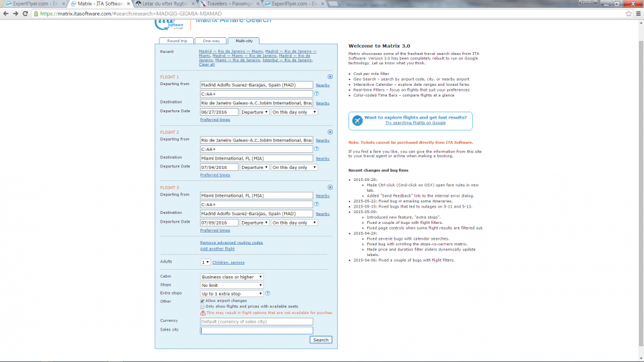Open help icon beside Flight 1 routing code
Image resolution: width=644 pixels, height=362 pixels.
316,94
